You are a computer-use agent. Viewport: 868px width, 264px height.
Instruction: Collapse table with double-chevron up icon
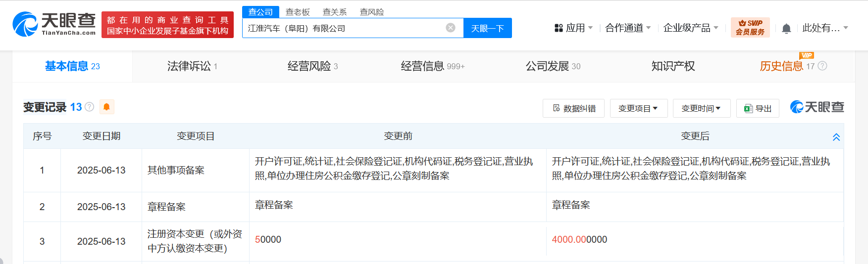click(x=836, y=137)
